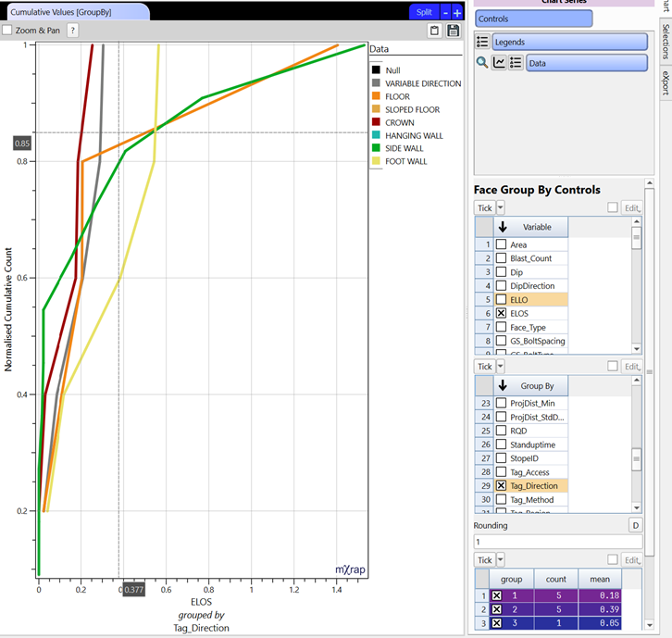Click magnifier icon in Data row

pyautogui.click(x=482, y=63)
